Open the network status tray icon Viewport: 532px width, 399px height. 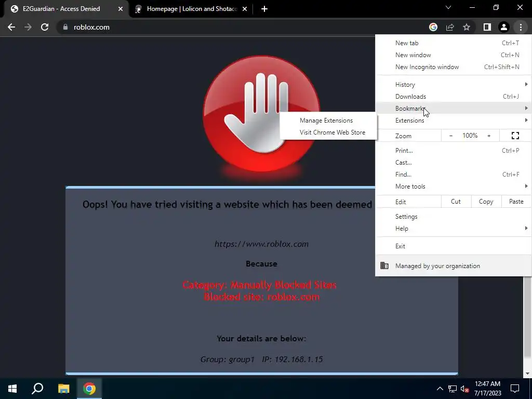[x=453, y=389]
